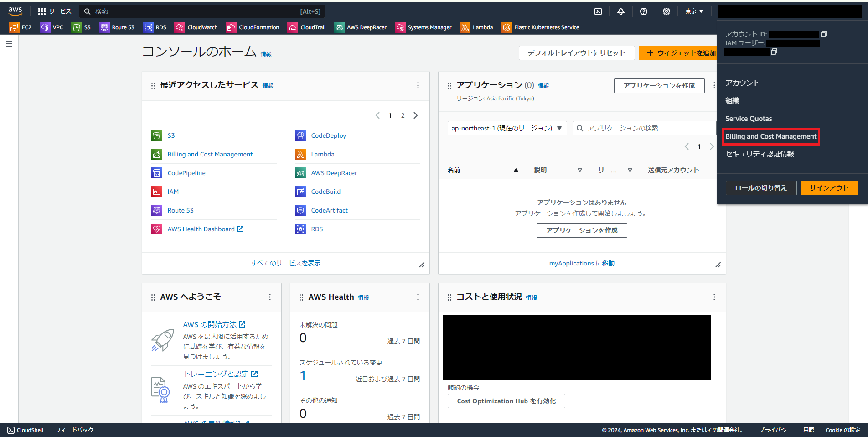Image resolution: width=868 pixels, height=437 pixels.
Task: Open Route 53 from favorites bar
Action: 117,27
